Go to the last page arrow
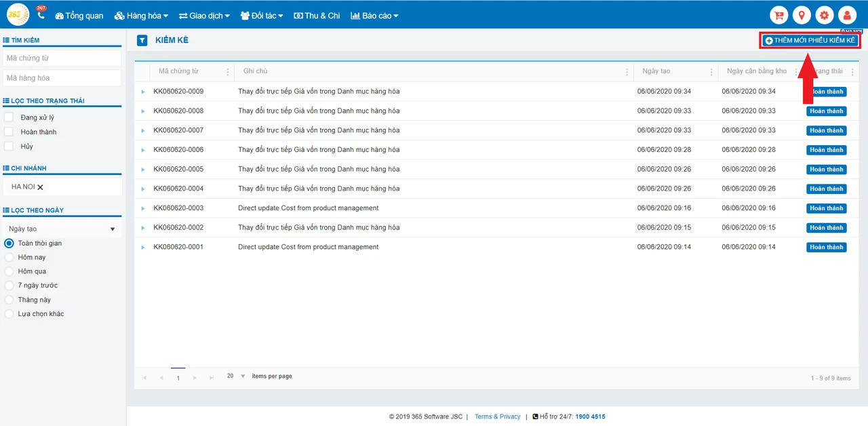Image resolution: width=868 pixels, height=426 pixels. click(x=212, y=378)
